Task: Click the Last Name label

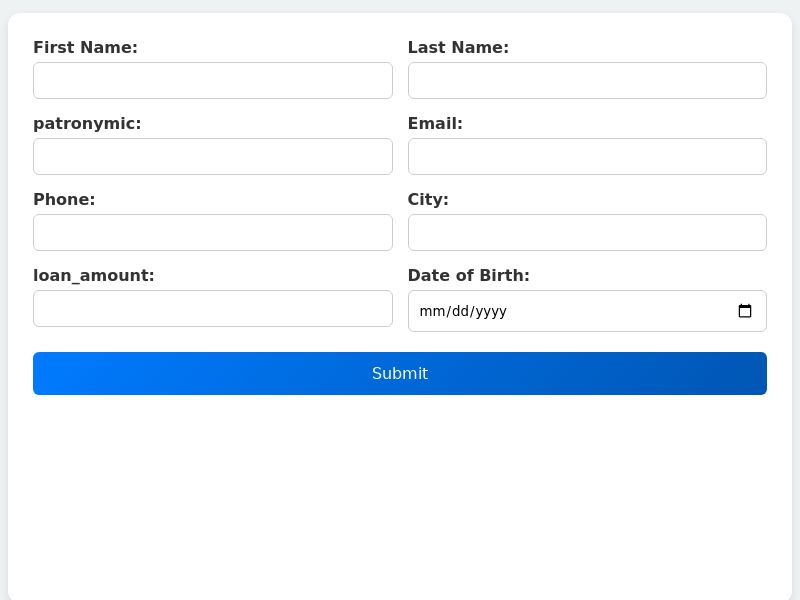Action: [458, 47]
